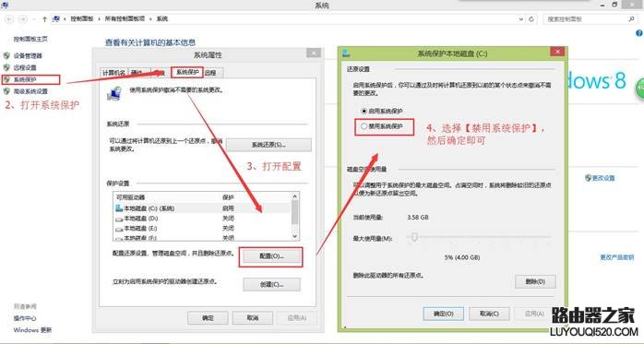The image size is (644, 344).
Task: Click the 控制面板 breadcrumb
Action: (x=82, y=18)
